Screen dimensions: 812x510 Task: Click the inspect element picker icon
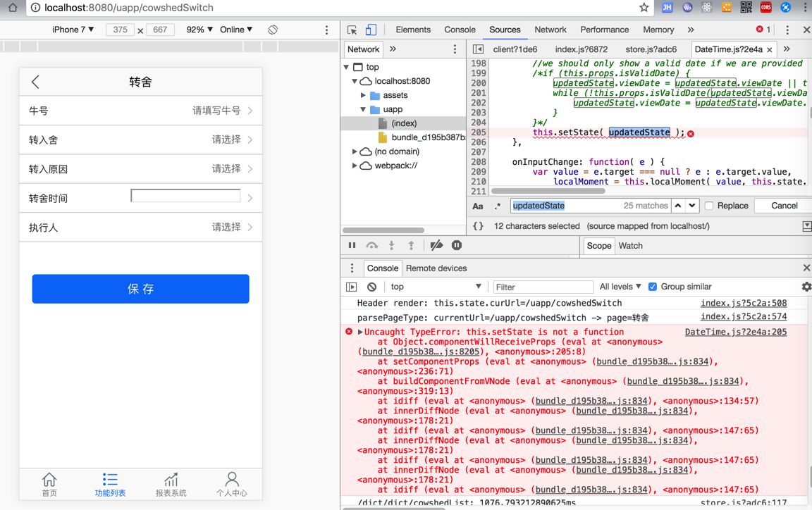tap(352, 30)
